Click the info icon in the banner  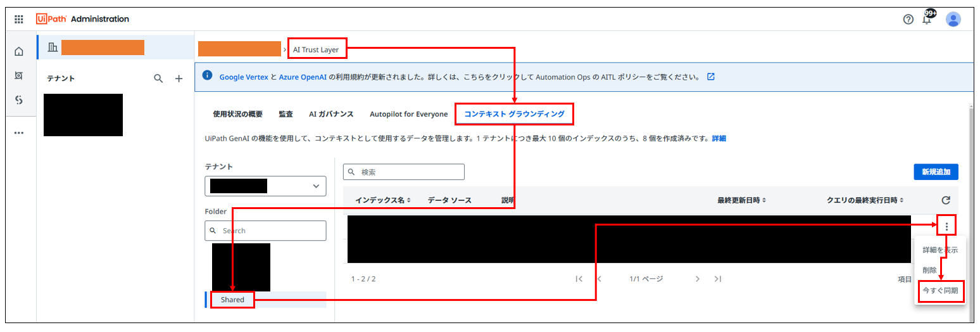click(x=207, y=76)
